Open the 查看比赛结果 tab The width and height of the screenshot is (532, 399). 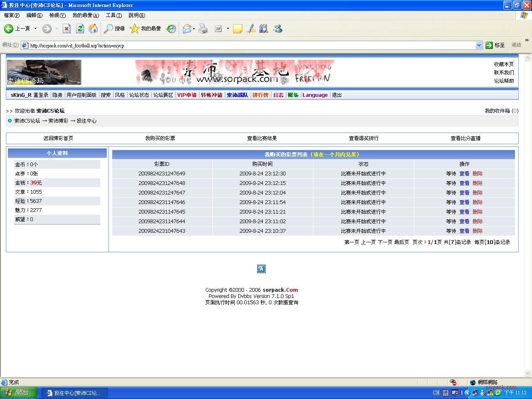pos(262,138)
